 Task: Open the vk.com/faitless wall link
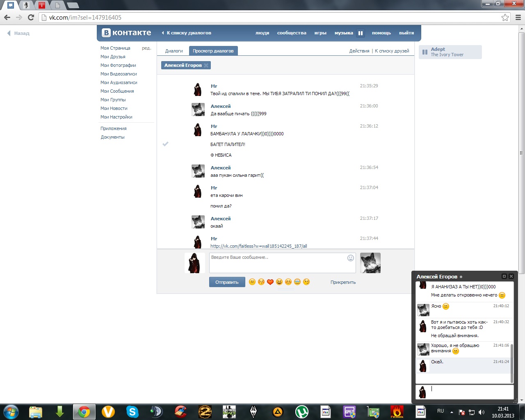tap(258, 246)
